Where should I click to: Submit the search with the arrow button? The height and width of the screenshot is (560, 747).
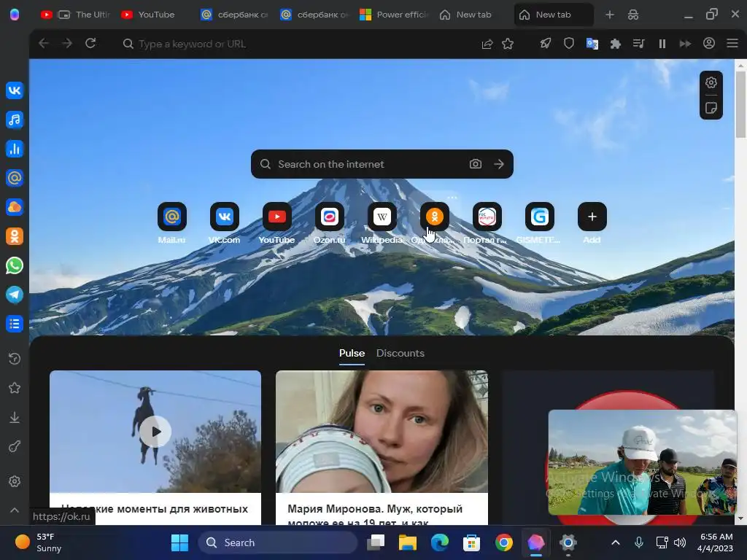click(x=499, y=164)
